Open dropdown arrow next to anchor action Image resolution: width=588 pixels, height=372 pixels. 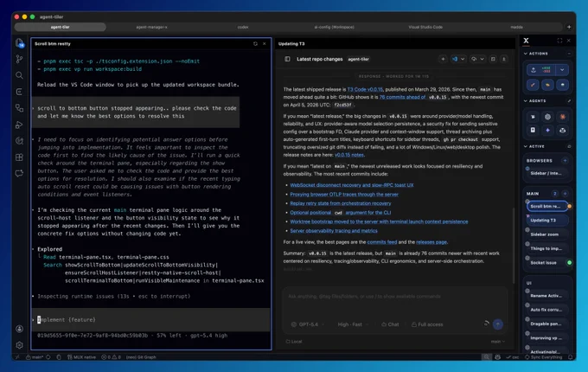562,70
